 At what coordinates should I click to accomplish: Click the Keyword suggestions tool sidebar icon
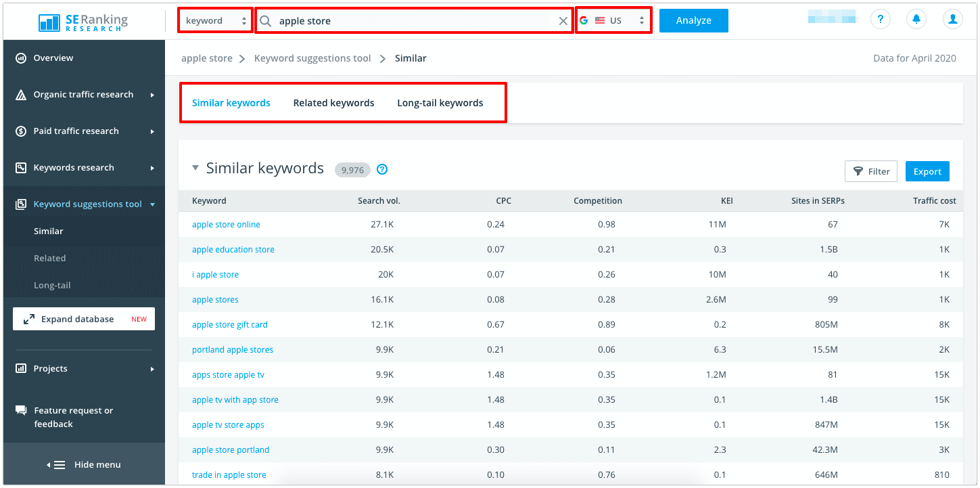(x=21, y=204)
